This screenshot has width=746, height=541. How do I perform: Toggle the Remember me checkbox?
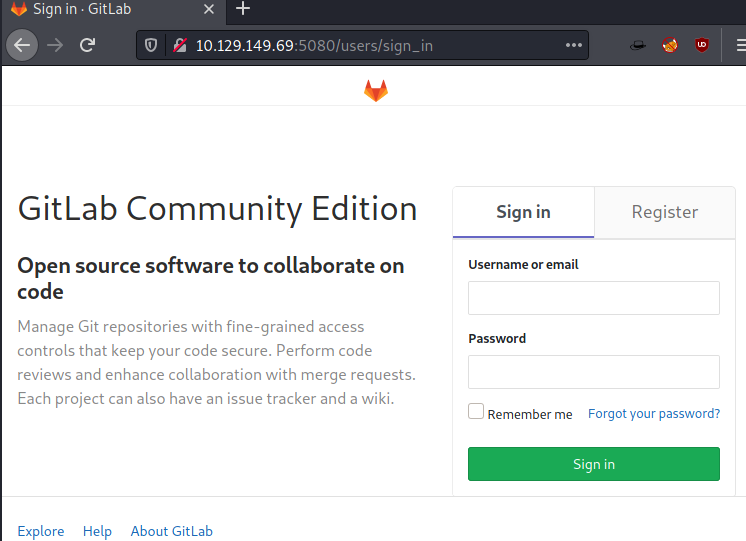pos(476,412)
